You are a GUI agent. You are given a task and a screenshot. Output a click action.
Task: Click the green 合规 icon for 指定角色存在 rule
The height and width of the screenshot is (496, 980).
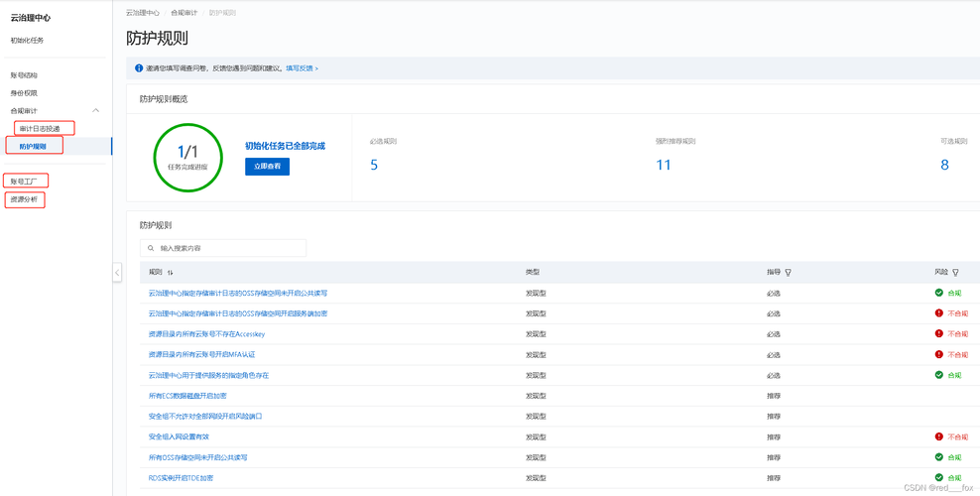(x=938, y=375)
